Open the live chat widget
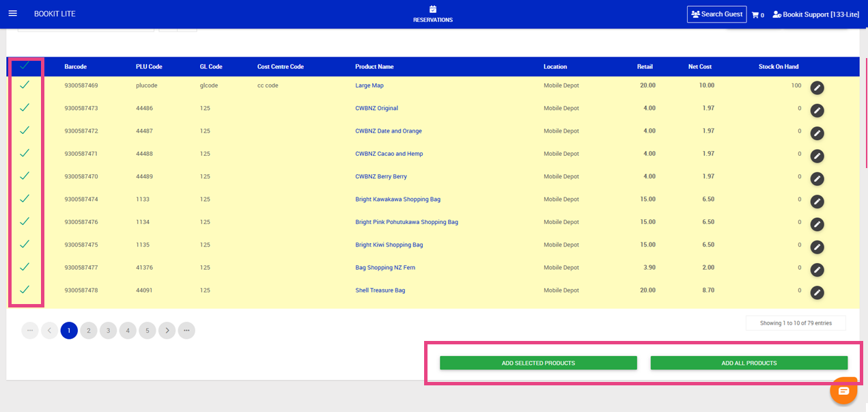Viewport: 868px width, 412px height. click(843, 391)
